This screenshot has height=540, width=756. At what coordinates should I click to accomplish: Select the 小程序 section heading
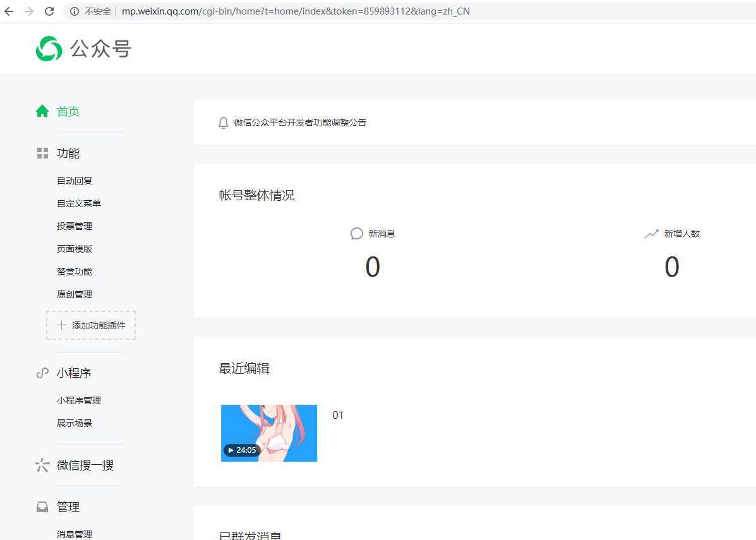click(74, 373)
